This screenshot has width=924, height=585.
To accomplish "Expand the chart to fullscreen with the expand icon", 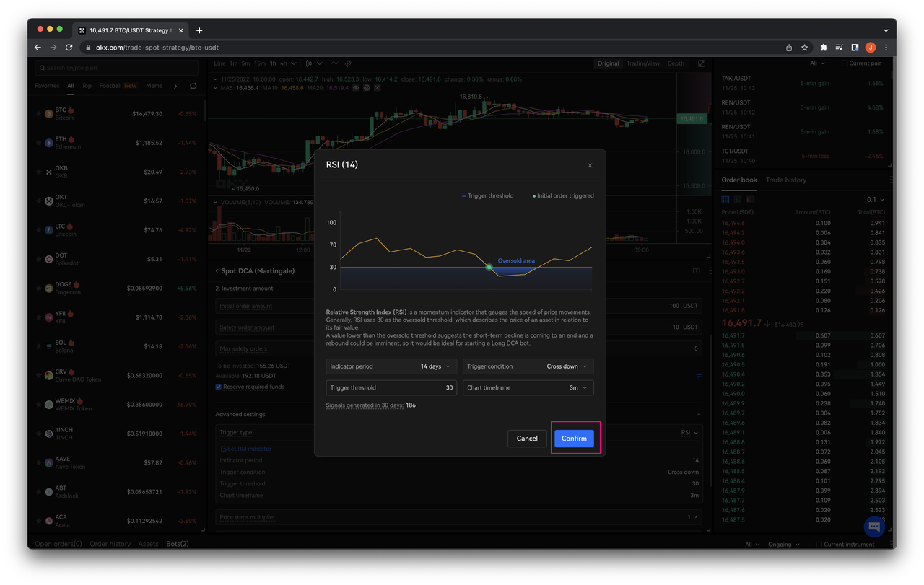I will point(701,63).
